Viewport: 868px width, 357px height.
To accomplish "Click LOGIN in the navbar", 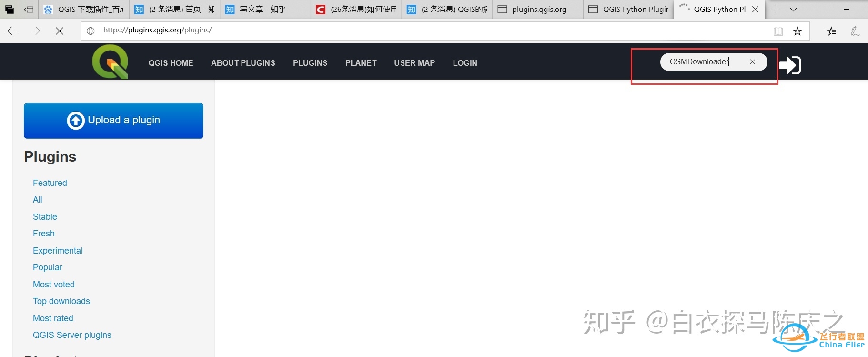I will [465, 63].
